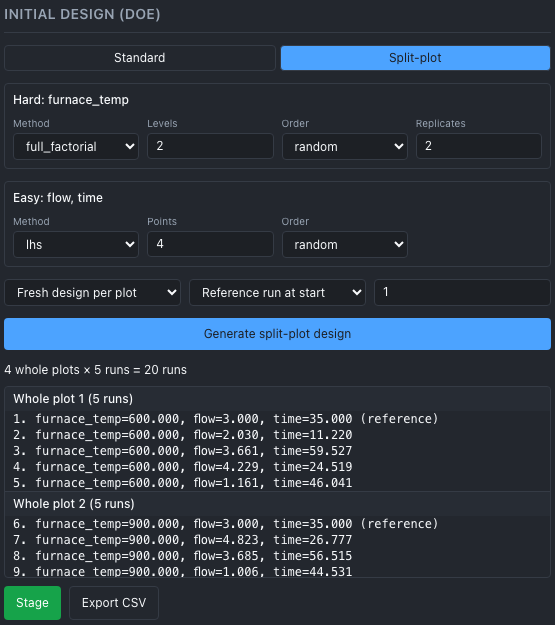Click the Whole plot 2 (5 runs) header
555x625 pixels.
pyautogui.click(x=278, y=504)
